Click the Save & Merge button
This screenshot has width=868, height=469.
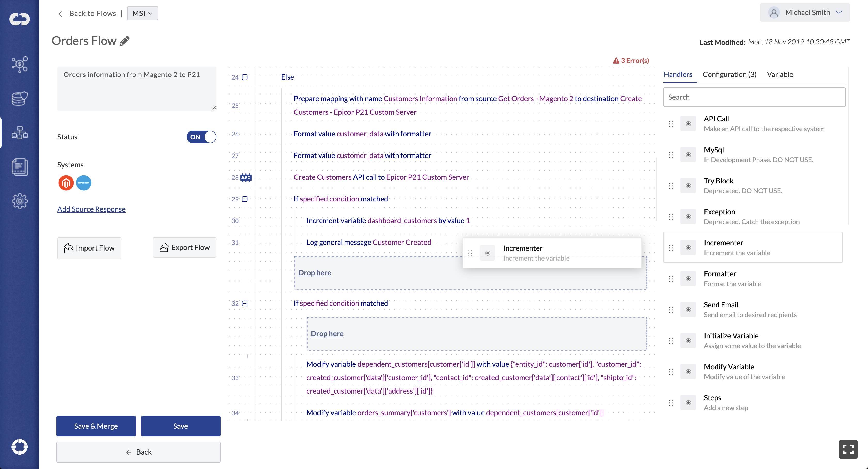pos(96,426)
